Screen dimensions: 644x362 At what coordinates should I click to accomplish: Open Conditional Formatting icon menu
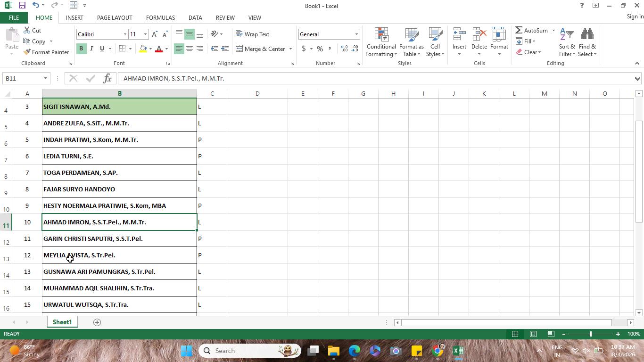click(x=381, y=42)
